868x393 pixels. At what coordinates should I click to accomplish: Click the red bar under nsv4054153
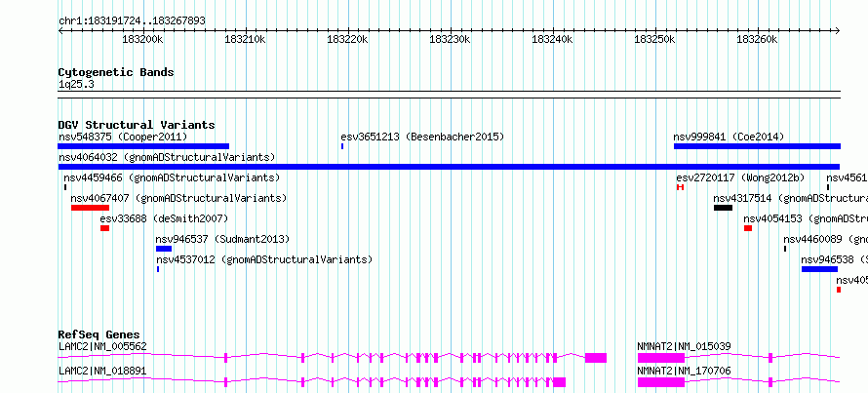click(748, 228)
